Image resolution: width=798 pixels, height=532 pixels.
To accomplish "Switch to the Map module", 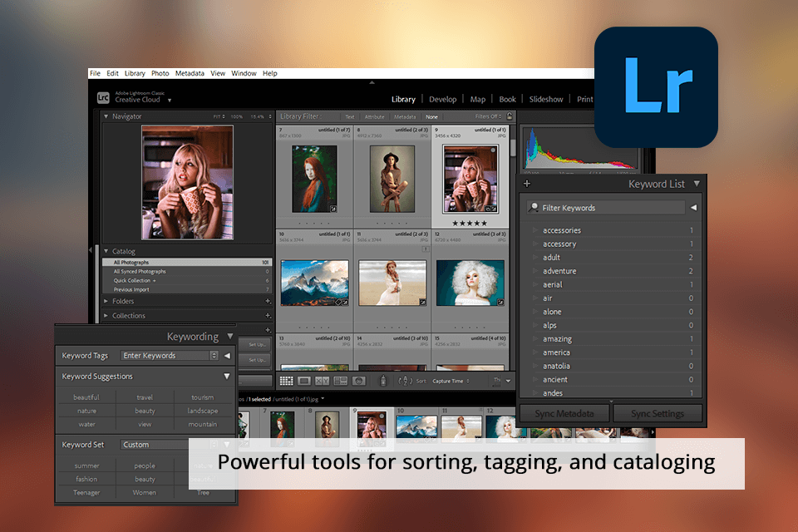I will tap(477, 99).
